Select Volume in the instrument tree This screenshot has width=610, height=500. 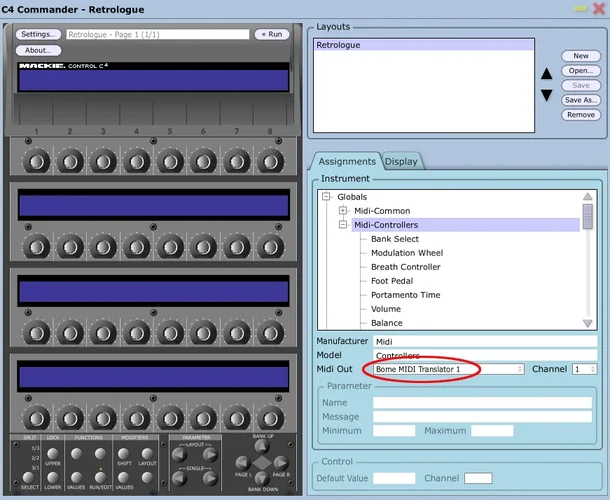(x=386, y=309)
